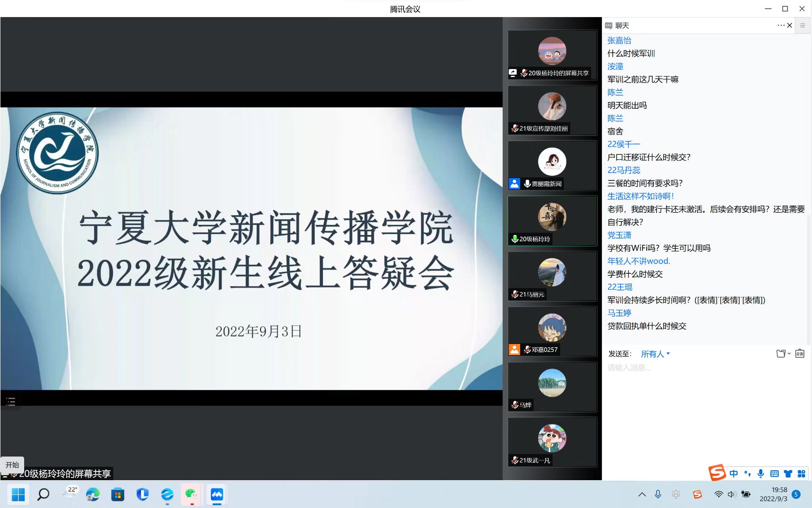Click the 开始 button at bottom left
This screenshot has height=508, width=812.
coord(12,465)
